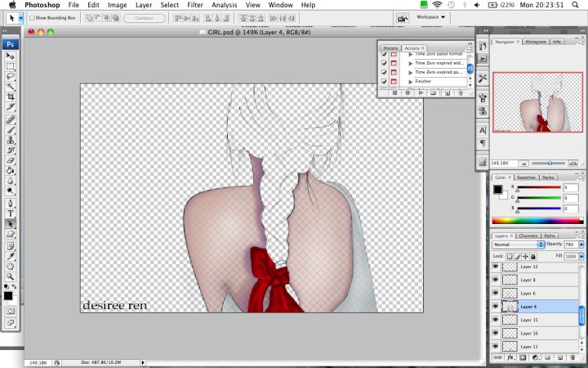
Task: Toggle lock all button in Layers
Action: [x=532, y=257]
